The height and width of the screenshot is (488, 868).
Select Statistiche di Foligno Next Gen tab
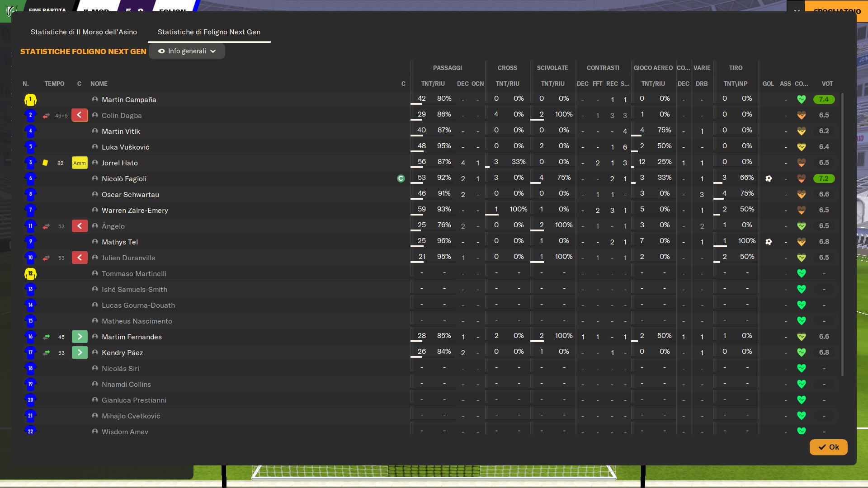coord(209,32)
